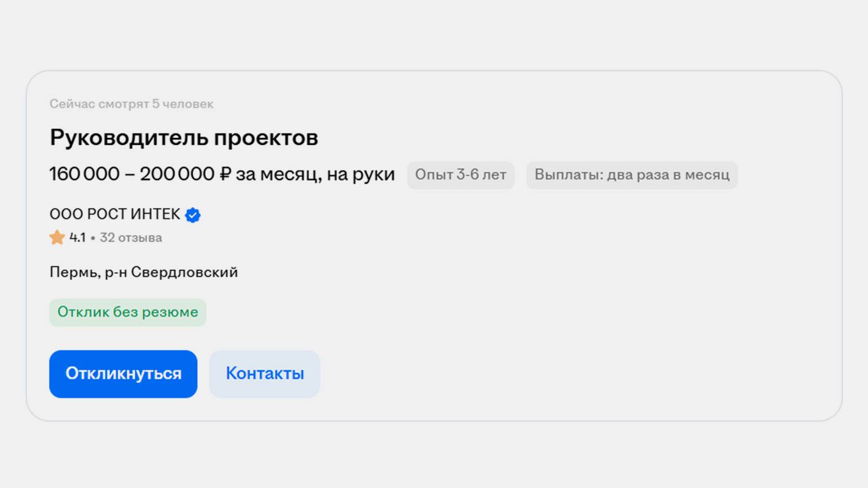Click the 200 000 upper salary figure
Viewport: 868px width, 488px height.
(x=177, y=175)
